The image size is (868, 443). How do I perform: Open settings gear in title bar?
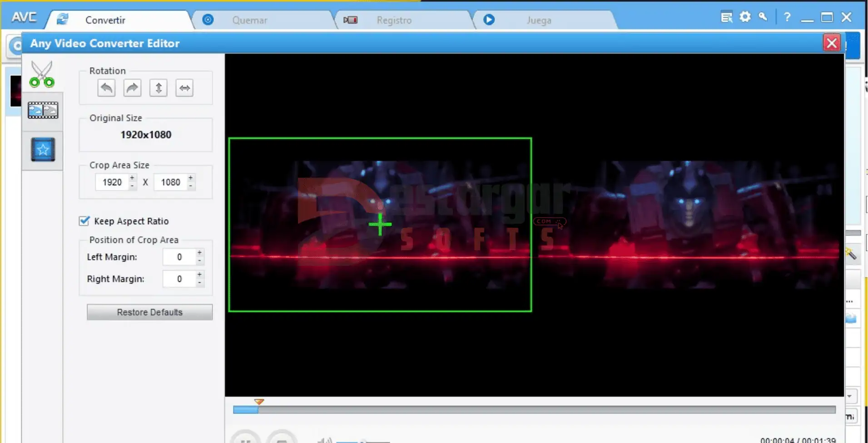pos(745,17)
